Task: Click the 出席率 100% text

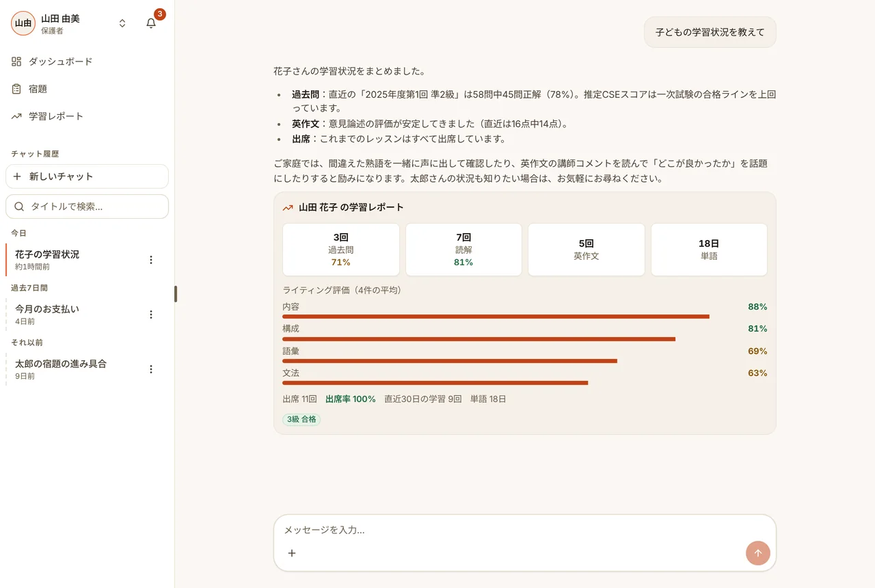Action: click(351, 399)
